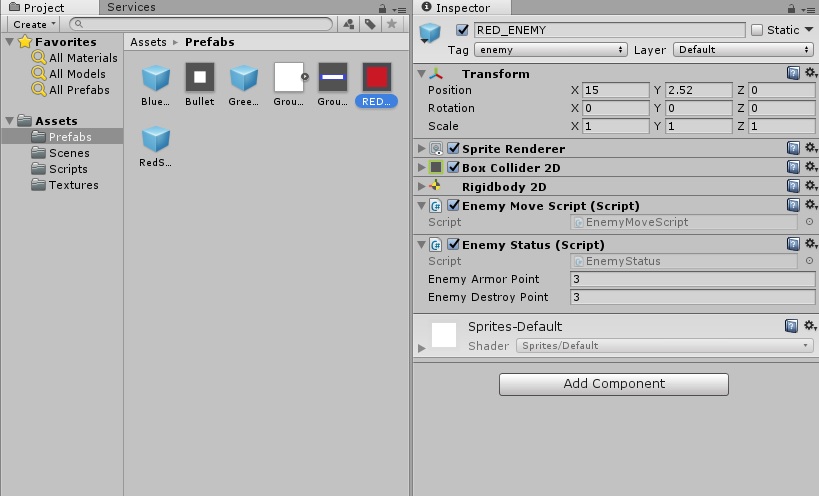Expand the Rigidbody 2D component

pos(422,186)
